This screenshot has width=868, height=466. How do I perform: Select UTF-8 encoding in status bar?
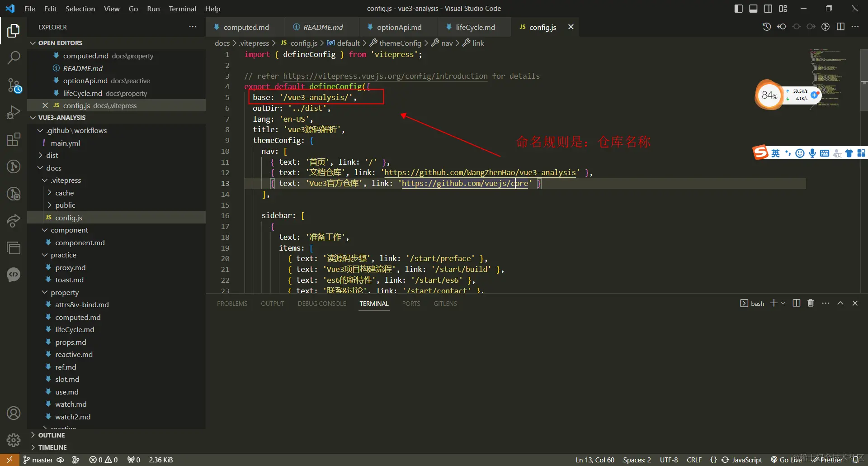[669, 460]
